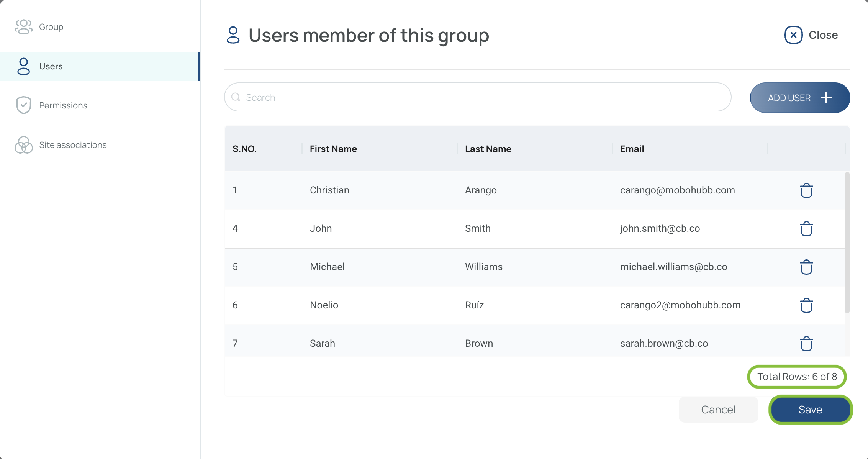The height and width of the screenshot is (459, 868).
Task: Select first name Noelio
Action: [x=324, y=305]
